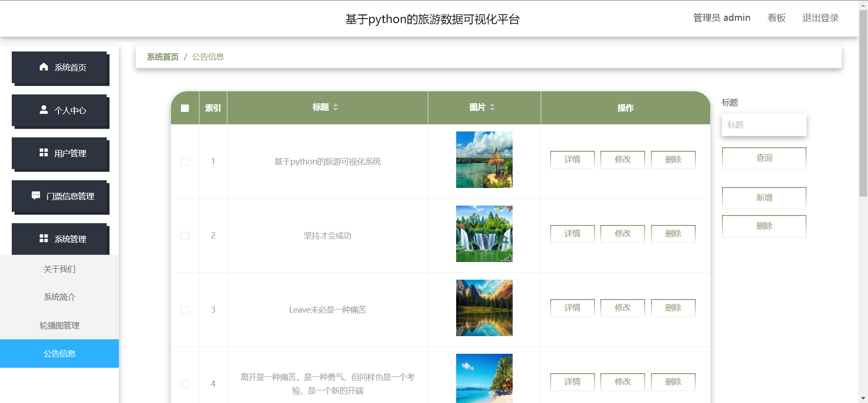Expand the 用户管理 sidebar menu

click(59, 153)
